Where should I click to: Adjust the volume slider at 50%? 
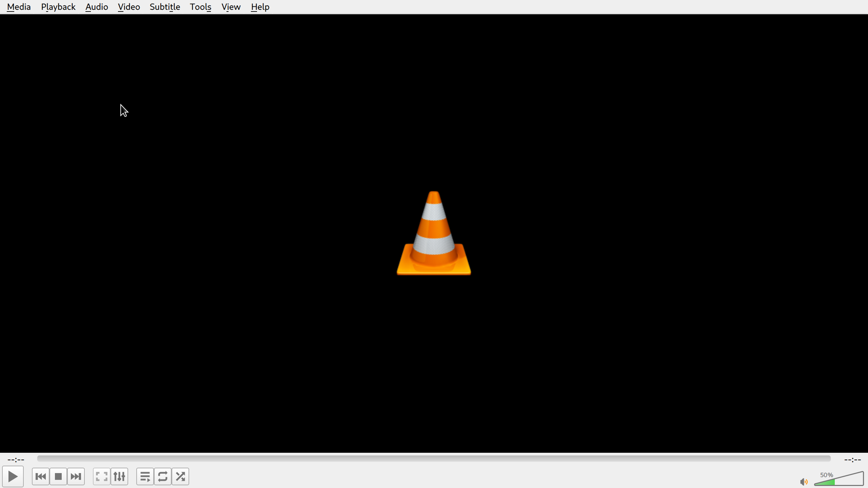(x=839, y=478)
